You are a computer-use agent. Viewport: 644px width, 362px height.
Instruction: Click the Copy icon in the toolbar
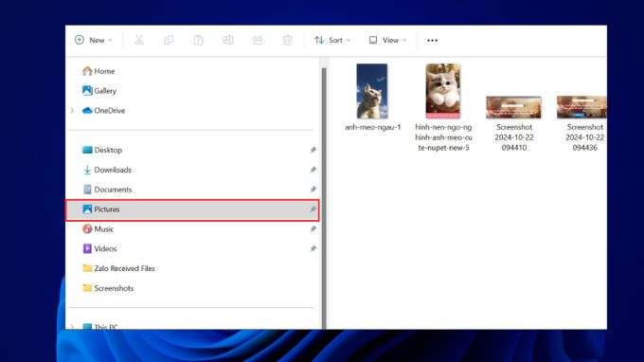(169, 40)
